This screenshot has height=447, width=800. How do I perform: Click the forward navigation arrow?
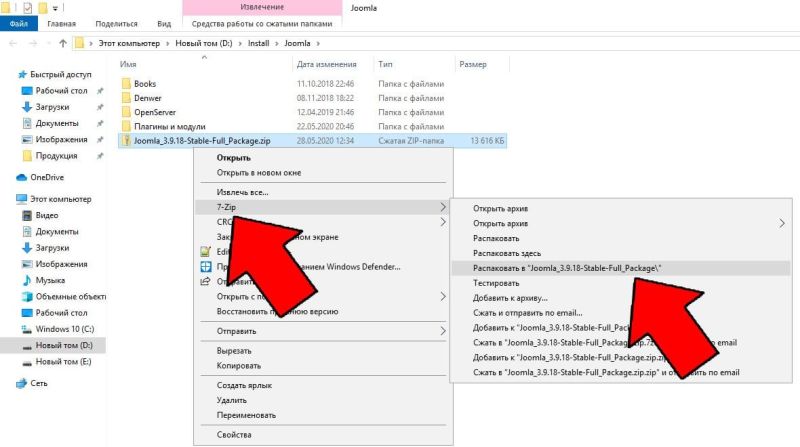coord(33,43)
